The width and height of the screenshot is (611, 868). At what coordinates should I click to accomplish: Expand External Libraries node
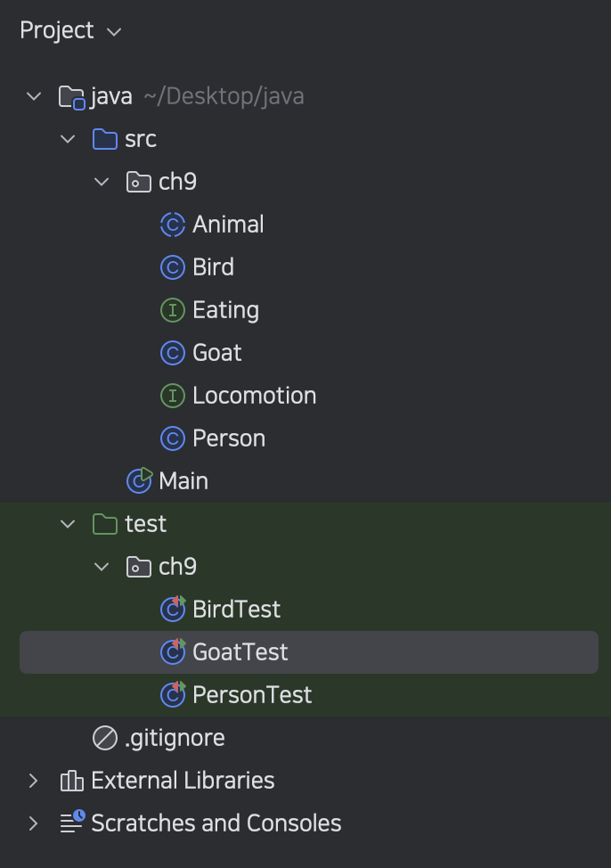pyautogui.click(x=34, y=781)
